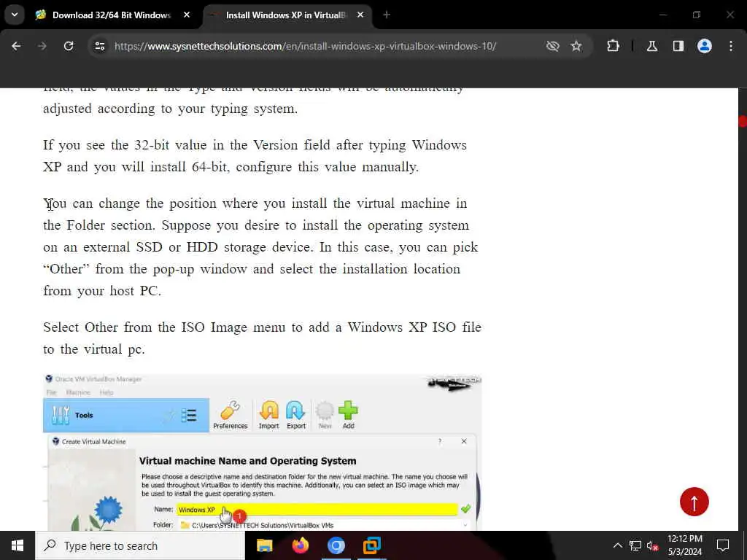Viewport: 747px width, 560px height.
Task: Open the profile avatar menu
Action: [705, 46]
